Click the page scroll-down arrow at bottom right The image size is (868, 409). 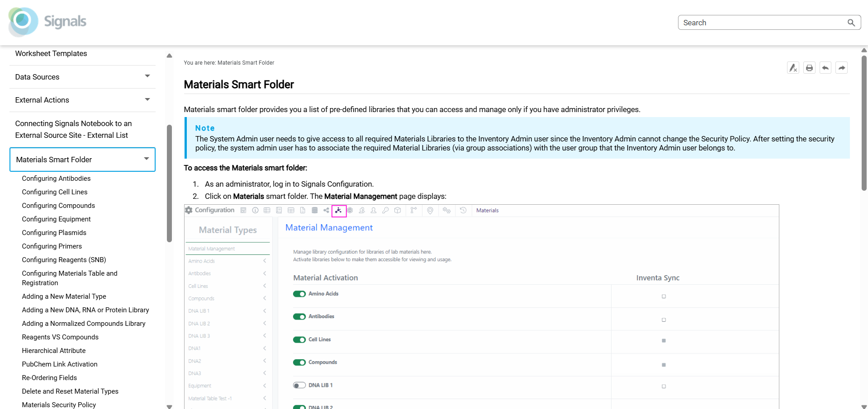click(864, 406)
